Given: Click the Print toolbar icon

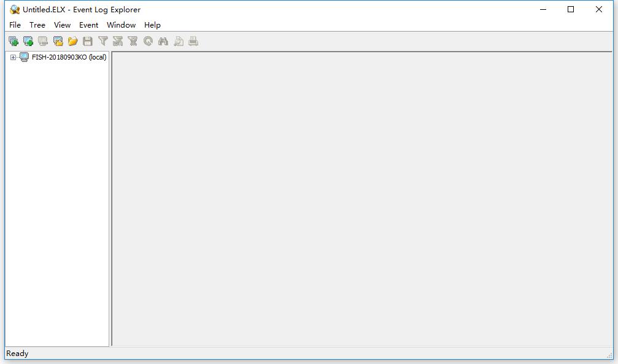Looking at the screenshot, I should [193, 41].
